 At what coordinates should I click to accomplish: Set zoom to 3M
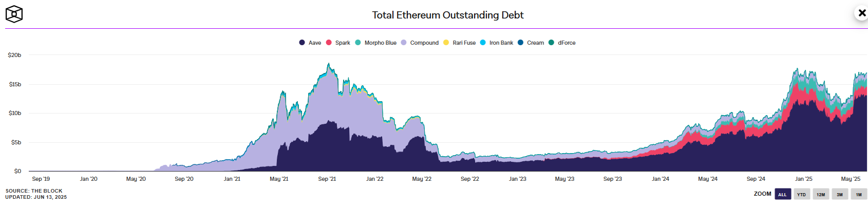point(840,194)
